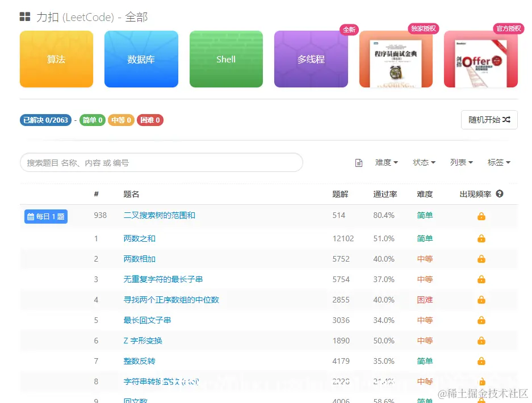Sort by the # column header

[x=97, y=194]
